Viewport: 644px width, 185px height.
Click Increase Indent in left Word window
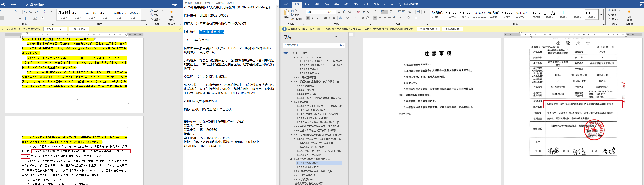click(30, 12)
